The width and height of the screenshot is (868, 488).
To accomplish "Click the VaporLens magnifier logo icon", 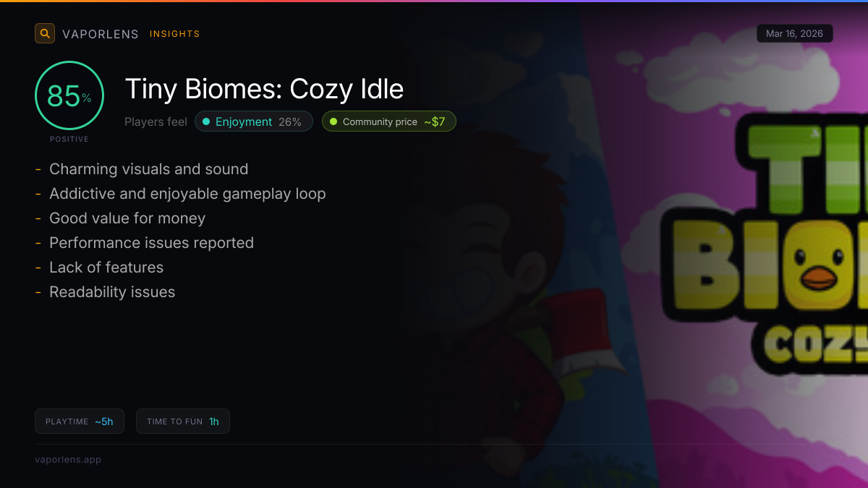I will pos(45,33).
